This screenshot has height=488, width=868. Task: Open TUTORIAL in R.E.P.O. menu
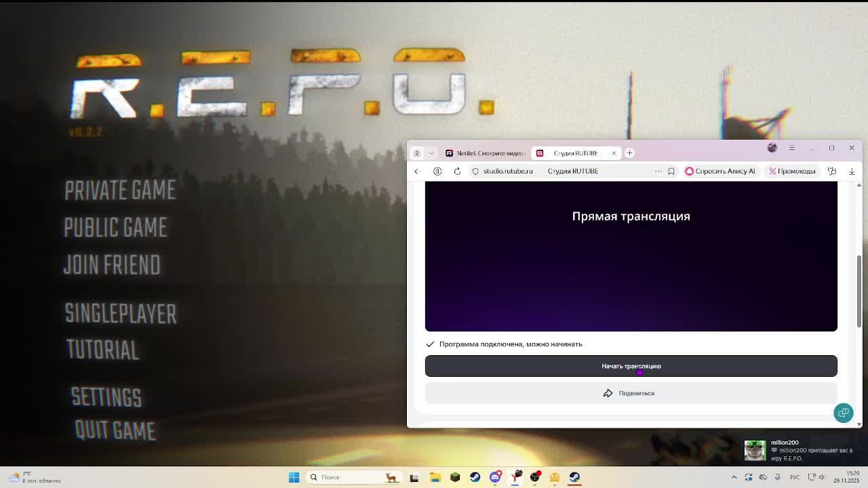(x=102, y=350)
